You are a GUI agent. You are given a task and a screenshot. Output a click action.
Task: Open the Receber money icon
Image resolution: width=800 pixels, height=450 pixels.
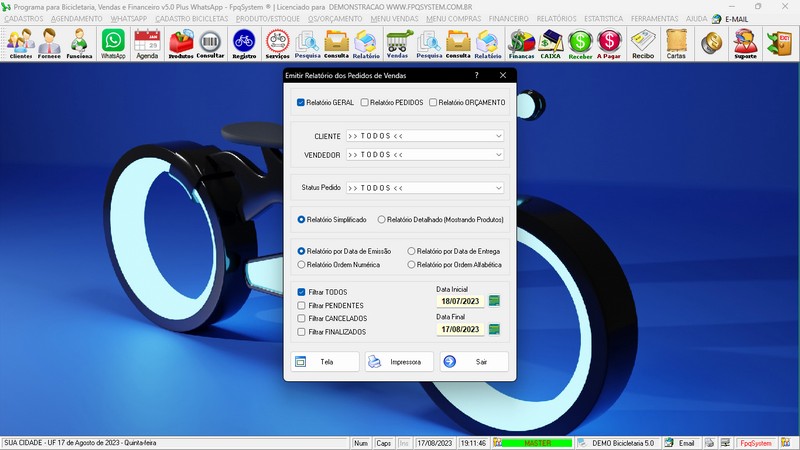tap(580, 43)
